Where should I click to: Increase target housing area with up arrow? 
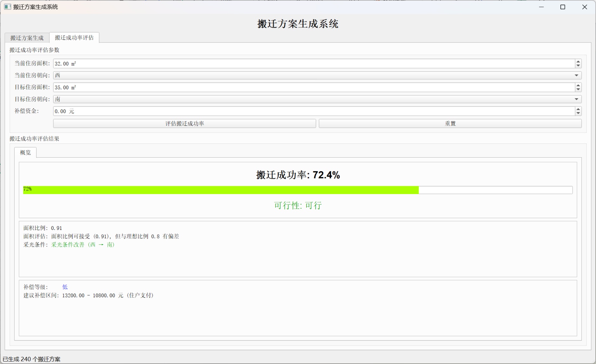(578, 85)
